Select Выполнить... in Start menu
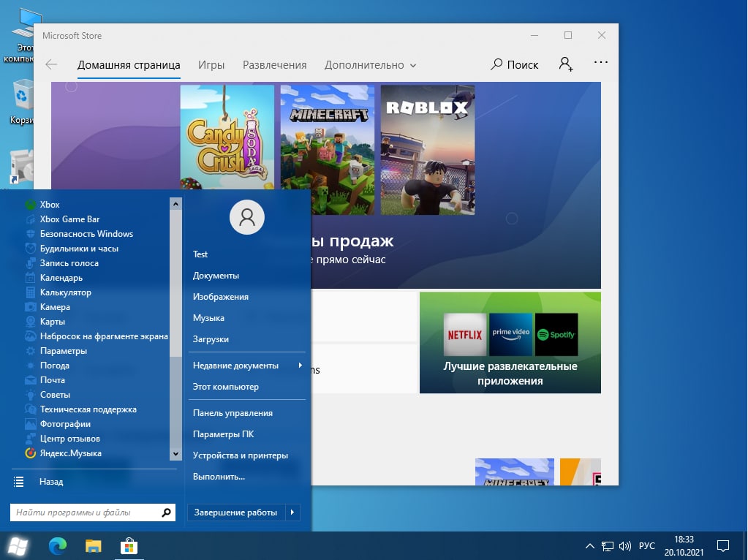748x560 pixels. click(x=219, y=477)
